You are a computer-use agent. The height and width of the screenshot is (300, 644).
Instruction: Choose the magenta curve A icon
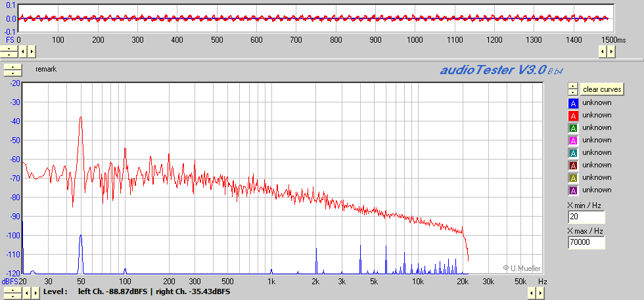[573, 140]
